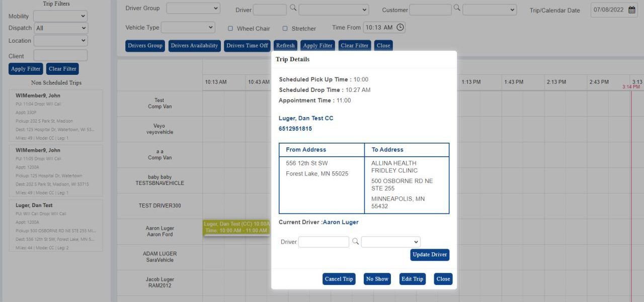
Task: Click the No Show button
Action: 377,279
